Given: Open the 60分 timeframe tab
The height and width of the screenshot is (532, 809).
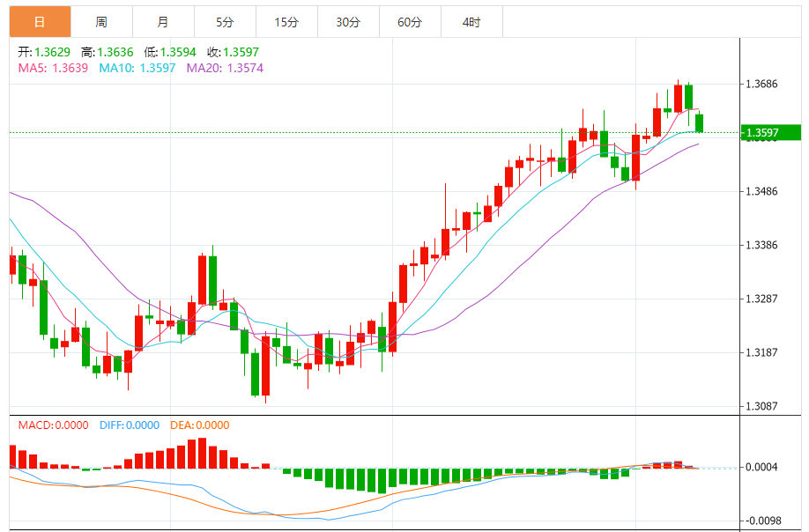Looking at the screenshot, I should [x=410, y=22].
